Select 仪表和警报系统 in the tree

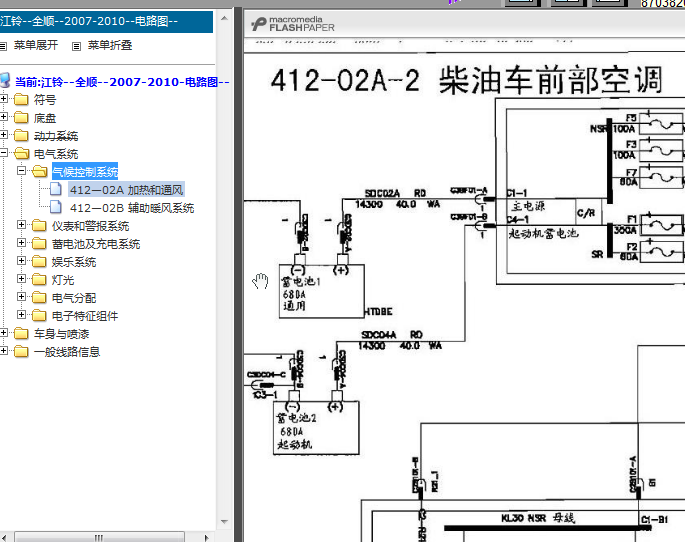[90, 226]
